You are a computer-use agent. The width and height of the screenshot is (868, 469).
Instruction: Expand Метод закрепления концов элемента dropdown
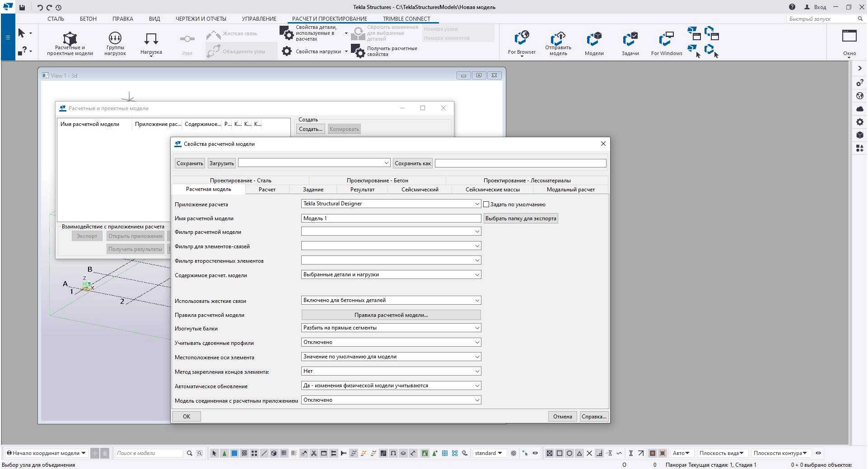477,371
